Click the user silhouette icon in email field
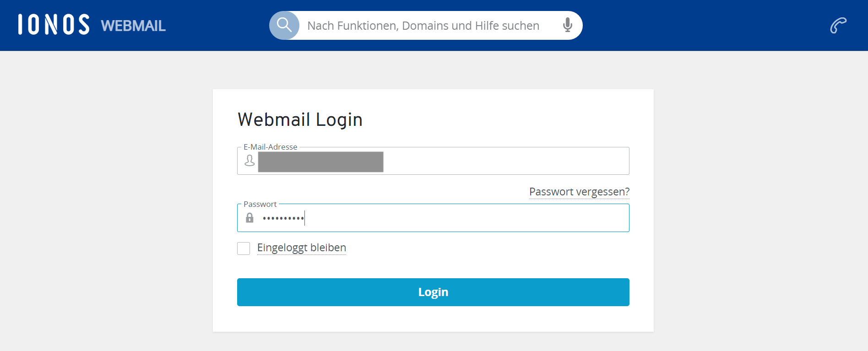 pos(250,161)
